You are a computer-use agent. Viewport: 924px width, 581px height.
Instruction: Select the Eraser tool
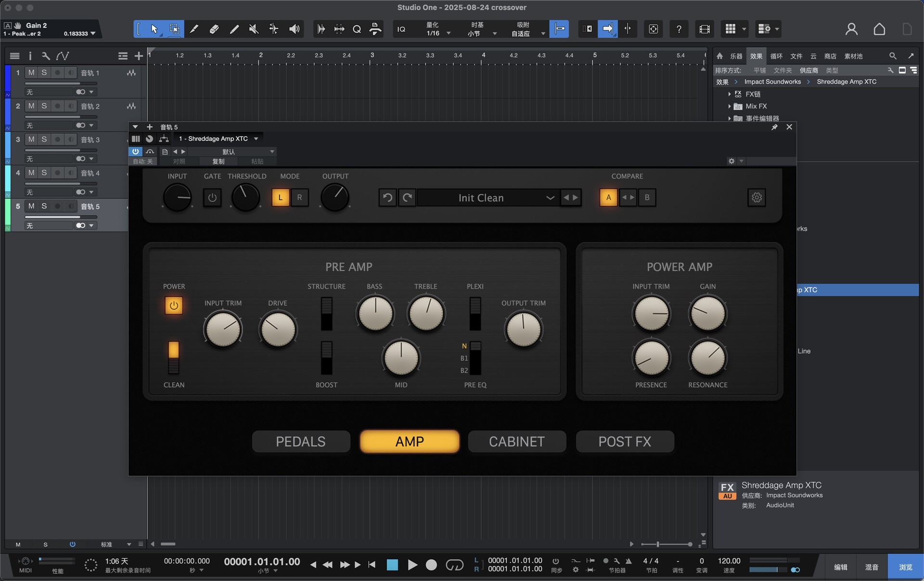[x=214, y=29]
